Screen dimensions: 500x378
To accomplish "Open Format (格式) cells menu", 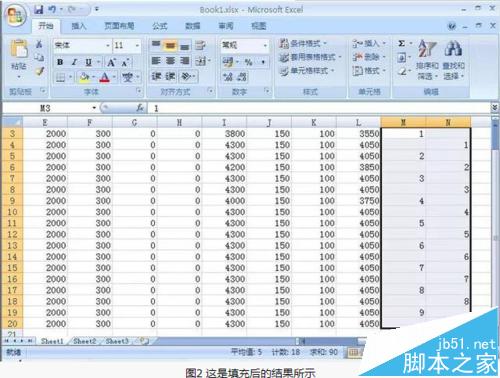I will coord(369,71).
